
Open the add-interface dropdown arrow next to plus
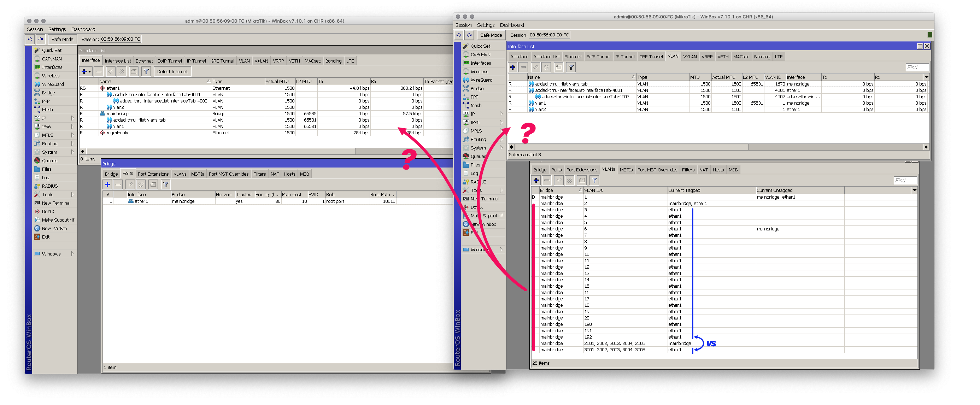click(90, 71)
